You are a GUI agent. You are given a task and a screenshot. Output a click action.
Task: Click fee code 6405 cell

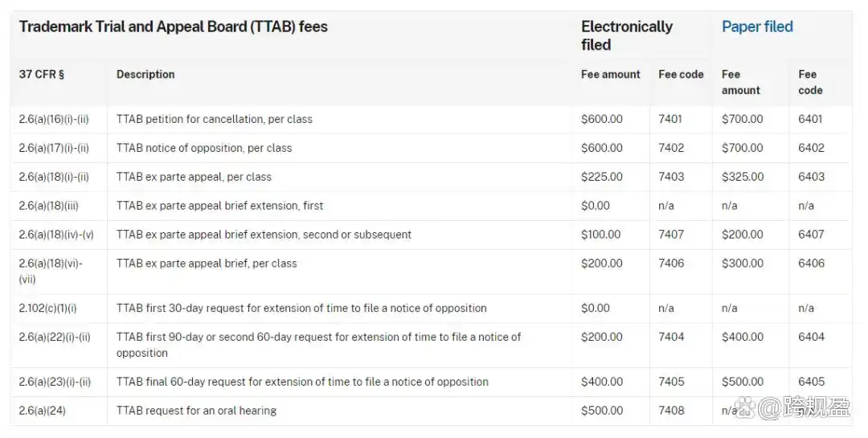pos(811,382)
